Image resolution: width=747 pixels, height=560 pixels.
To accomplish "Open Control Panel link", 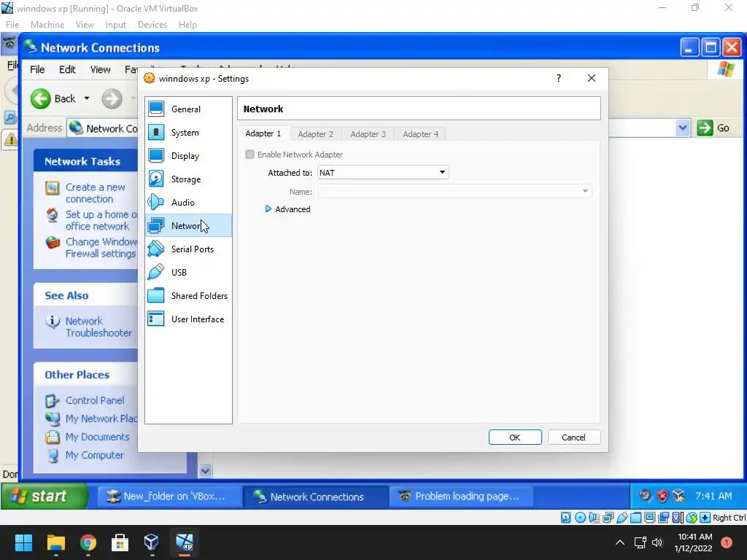I will click(95, 400).
